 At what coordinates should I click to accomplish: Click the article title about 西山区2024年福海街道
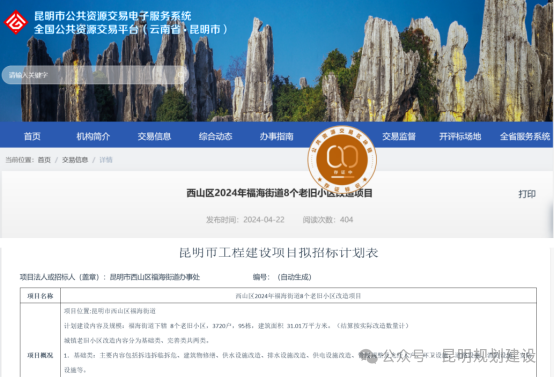pyautogui.click(x=279, y=193)
